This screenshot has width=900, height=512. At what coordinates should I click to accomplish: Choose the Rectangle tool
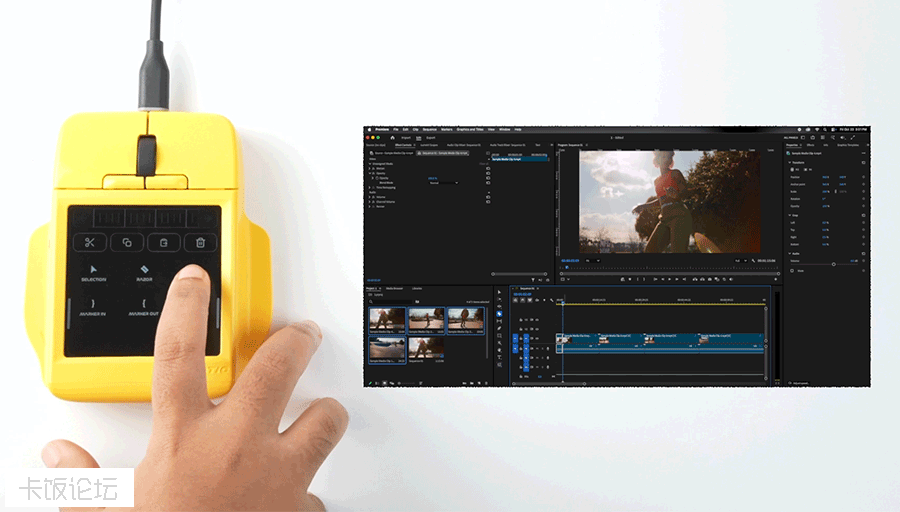pos(499,336)
